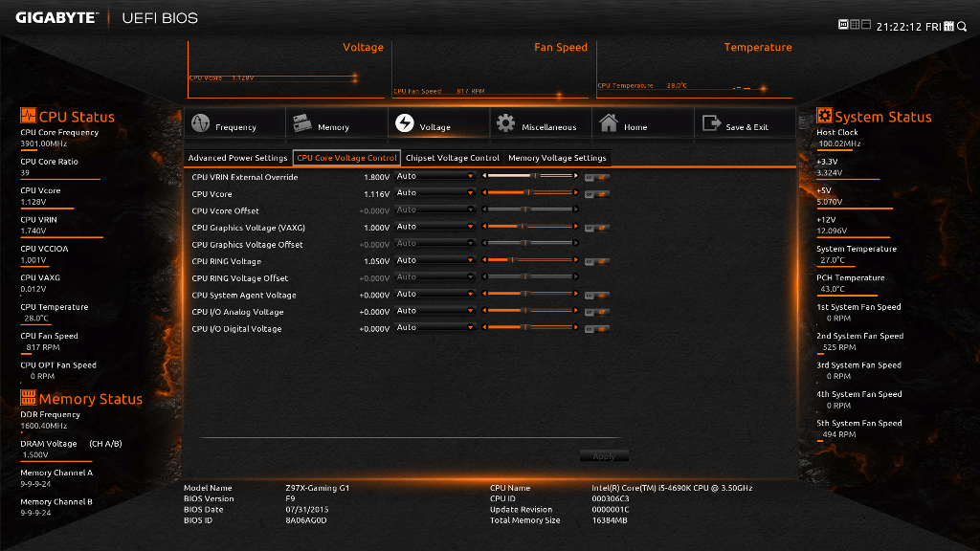The width and height of the screenshot is (980, 551).
Task: Click the CPU RING Voltage slider track
Action: click(530, 260)
